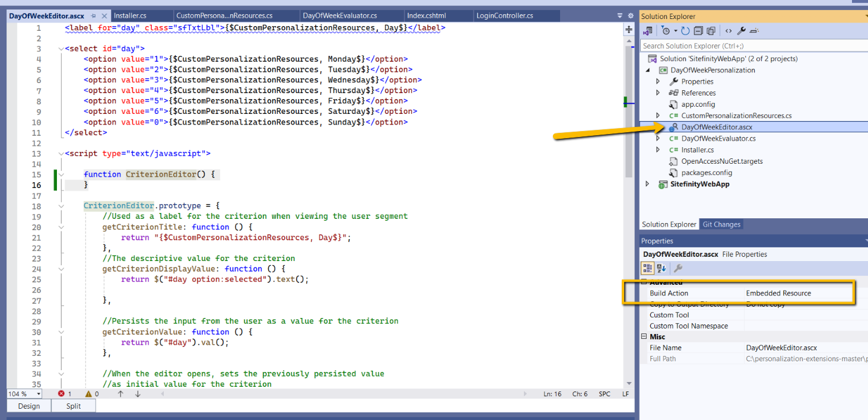Image resolution: width=868 pixels, height=420 pixels.
Task: Switch to Design view
Action: pyautogui.click(x=29, y=406)
